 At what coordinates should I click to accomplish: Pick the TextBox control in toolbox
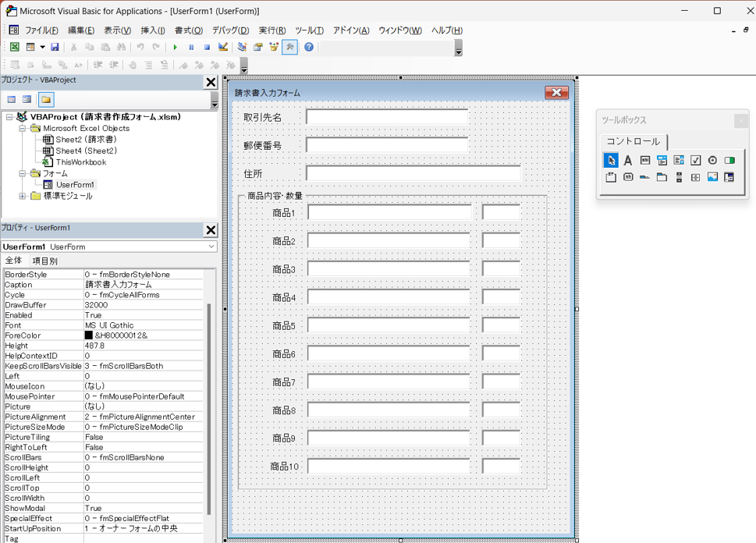(x=645, y=161)
